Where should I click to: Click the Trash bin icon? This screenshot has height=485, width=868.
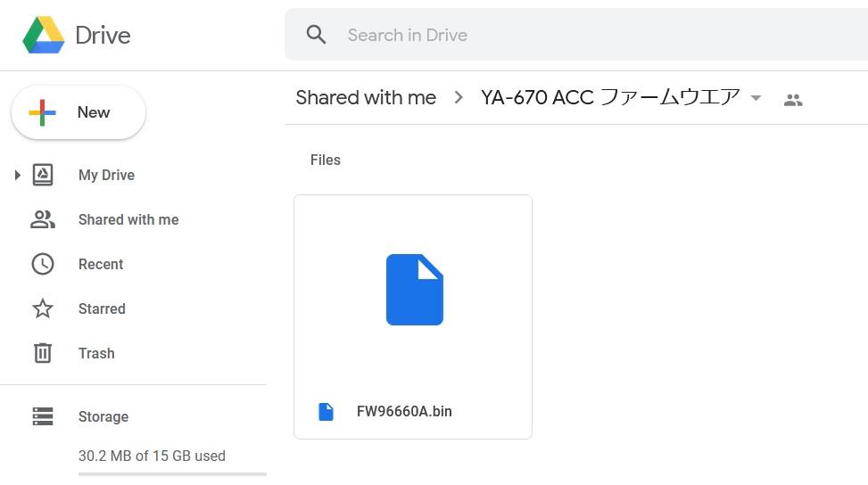point(43,353)
